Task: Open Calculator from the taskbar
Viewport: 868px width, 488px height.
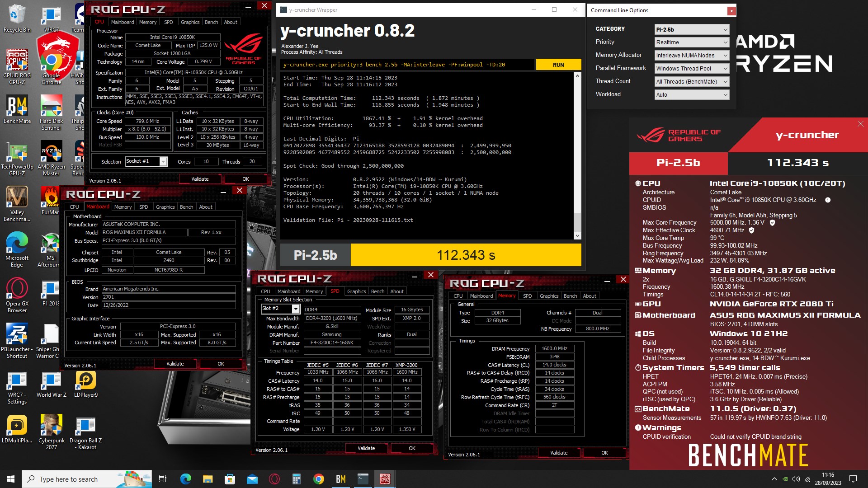Action: point(297,479)
